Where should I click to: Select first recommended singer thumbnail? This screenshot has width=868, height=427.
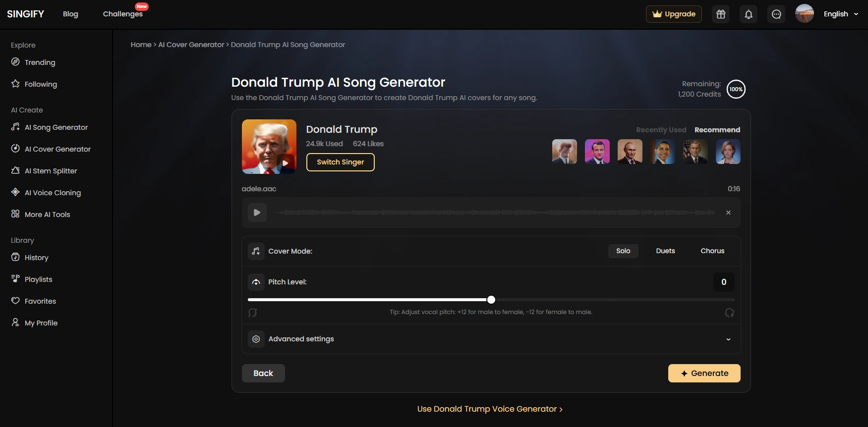click(x=565, y=152)
